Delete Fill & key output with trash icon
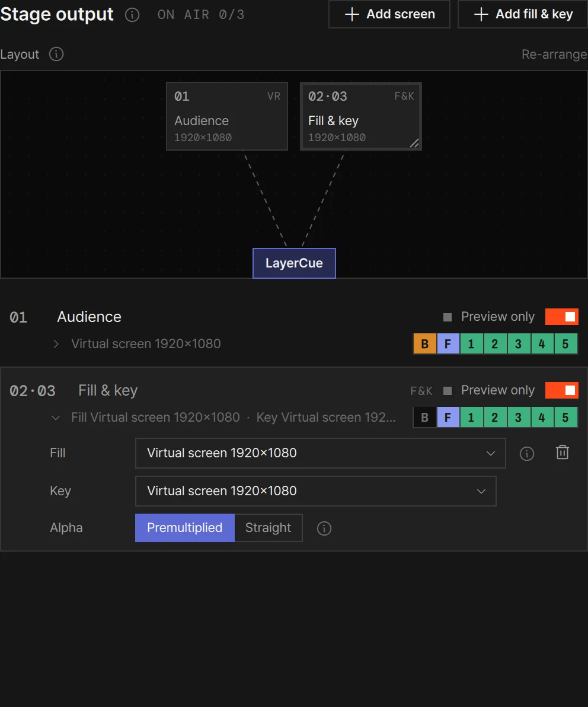The width and height of the screenshot is (588, 707). click(x=563, y=452)
